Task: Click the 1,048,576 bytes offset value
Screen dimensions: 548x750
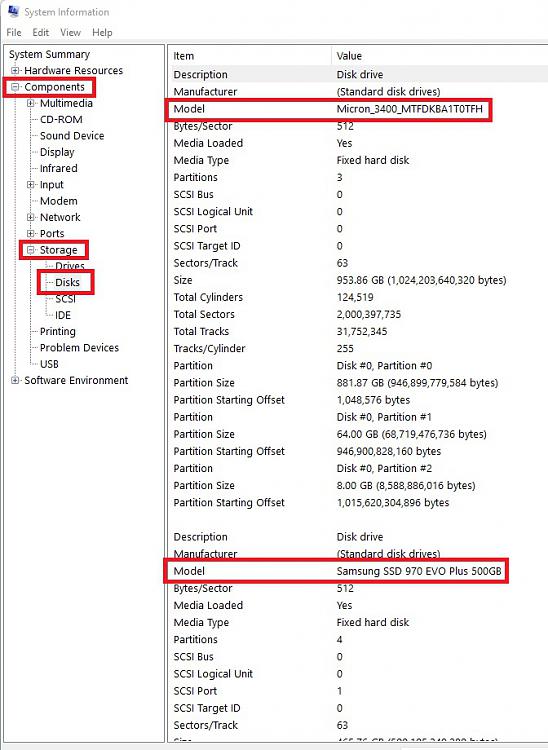Action: pos(373,400)
